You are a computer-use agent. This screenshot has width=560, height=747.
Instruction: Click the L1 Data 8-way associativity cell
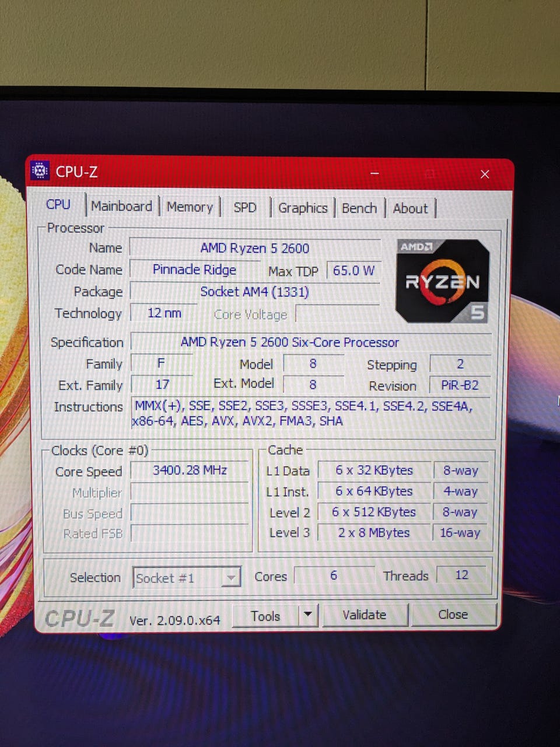pyautogui.click(x=461, y=470)
